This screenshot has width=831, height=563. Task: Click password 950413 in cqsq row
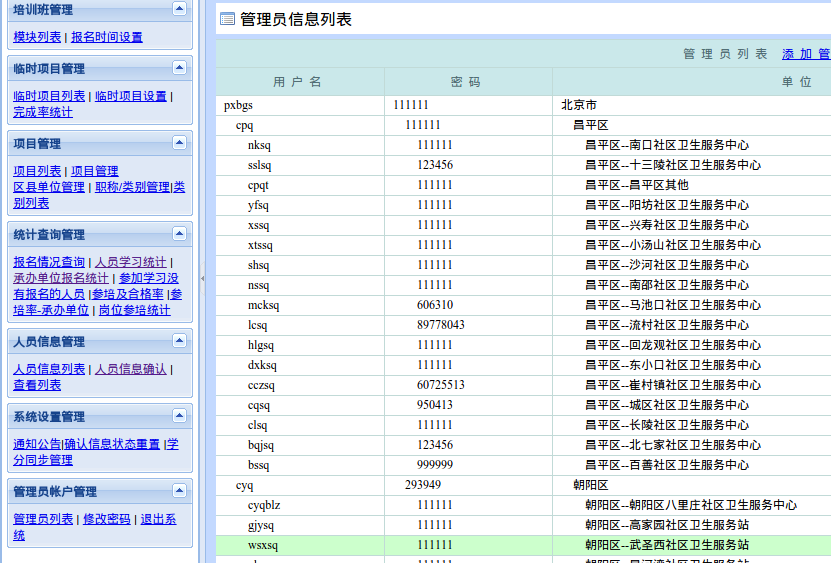(x=435, y=404)
